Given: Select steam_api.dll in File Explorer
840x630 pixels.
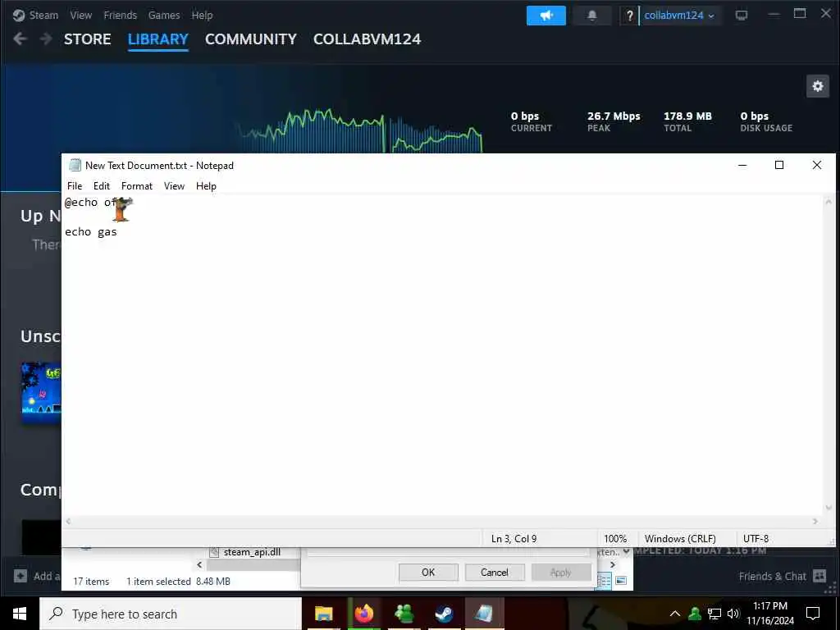Looking at the screenshot, I should click(x=252, y=552).
